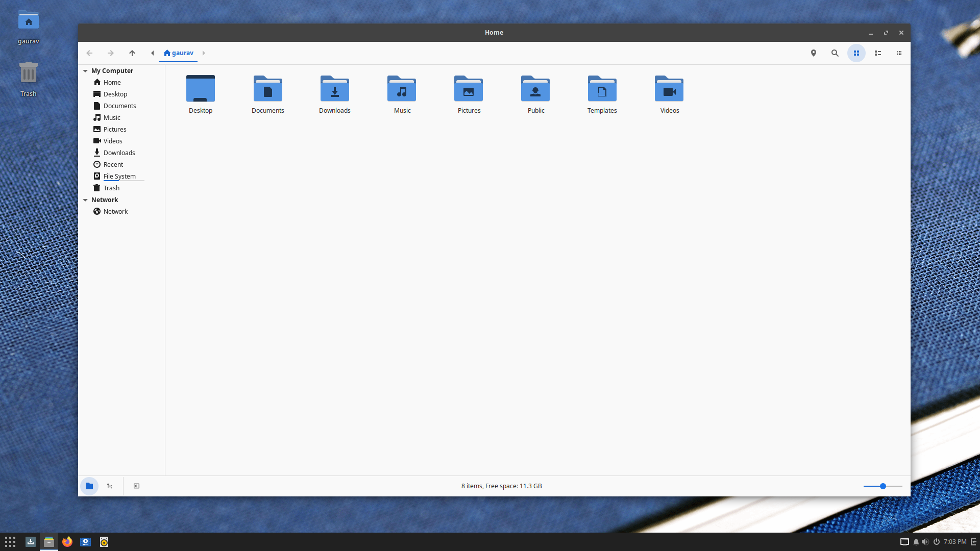Switch to compact view mode
Viewport: 980px width, 551px height.
point(899,53)
